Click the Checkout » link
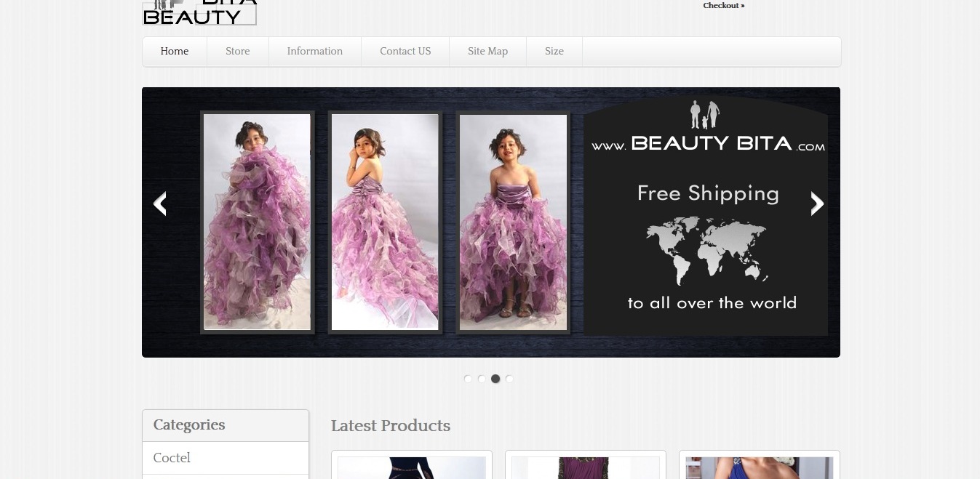Image resolution: width=980 pixels, height=479 pixels. [724, 6]
